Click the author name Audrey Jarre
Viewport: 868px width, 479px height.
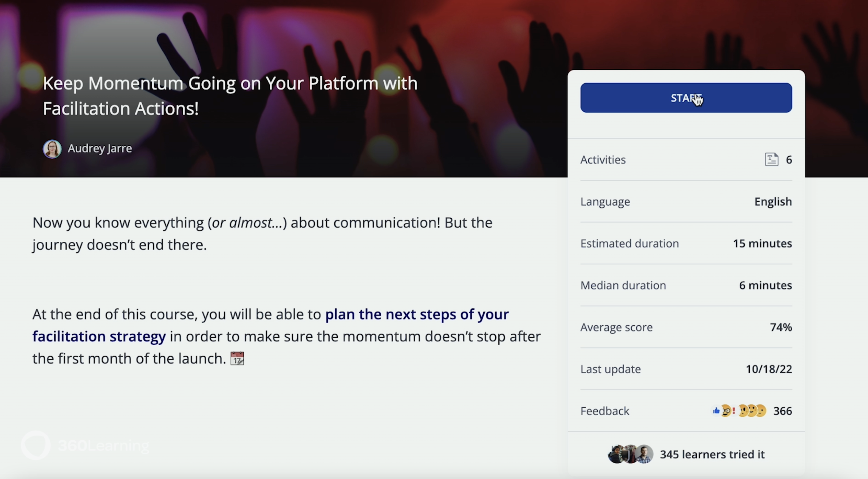click(x=100, y=148)
